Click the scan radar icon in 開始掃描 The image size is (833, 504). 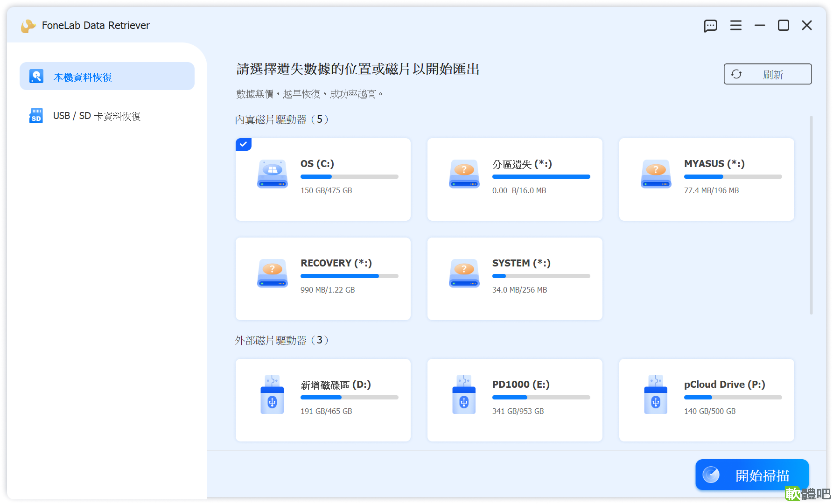click(x=711, y=475)
